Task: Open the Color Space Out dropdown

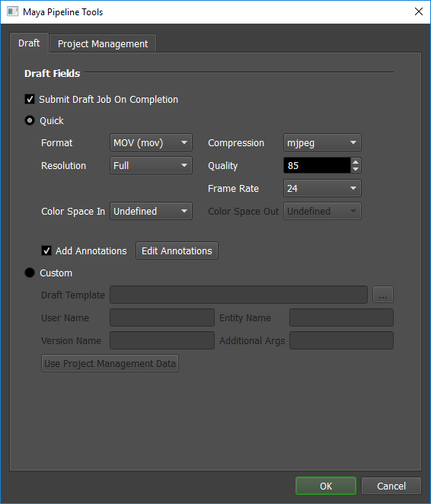Action: pyautogui.click(x=322, y=211)
